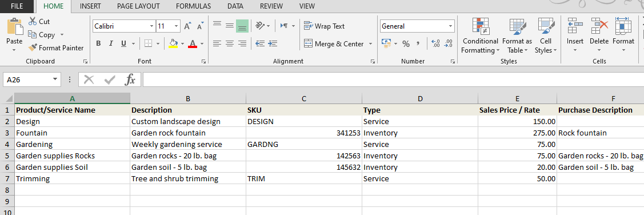Open the Borders dropdown arrow
This screenshot has width=644, height=215.
(x=157, y=43)
